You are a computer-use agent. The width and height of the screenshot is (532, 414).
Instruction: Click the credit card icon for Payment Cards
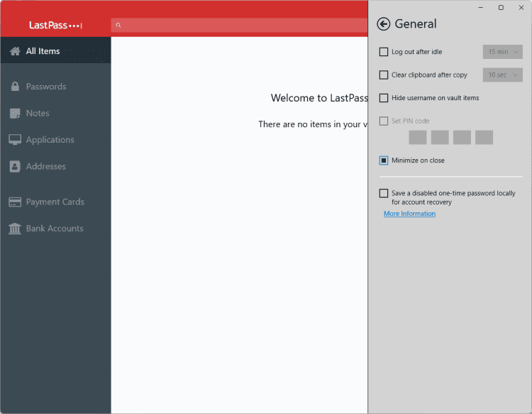(15, 202)
